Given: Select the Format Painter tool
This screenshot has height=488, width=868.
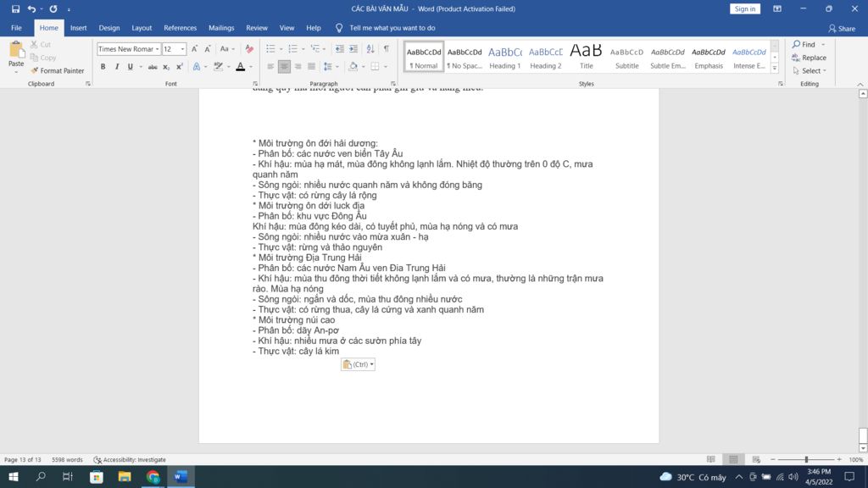Looking at the screenshot, I should pos(58,71).
